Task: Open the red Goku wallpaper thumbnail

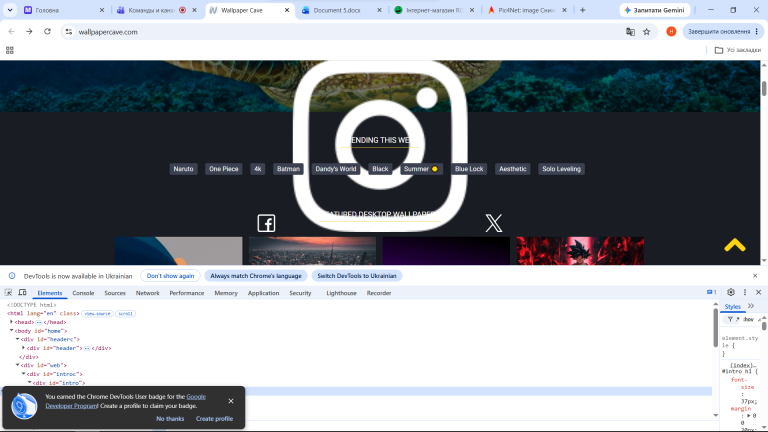Action: click(580, 251)
